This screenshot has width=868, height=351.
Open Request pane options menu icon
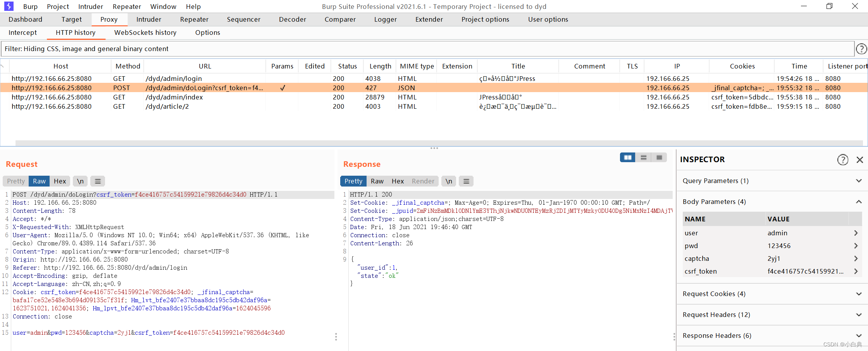coord(98,181)
